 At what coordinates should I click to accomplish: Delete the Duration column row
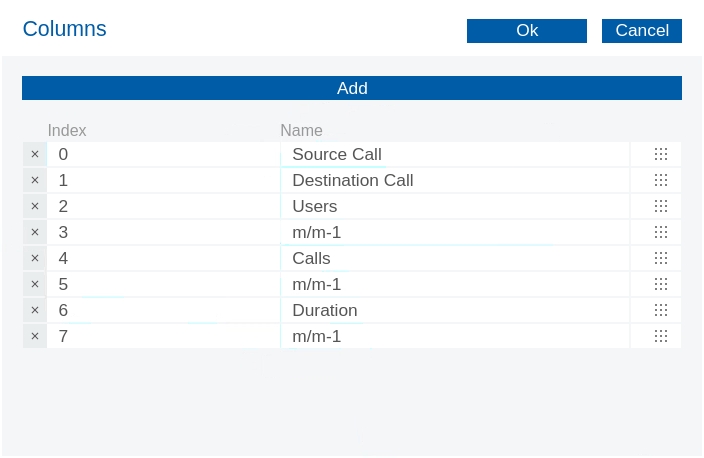click(34, 310)
